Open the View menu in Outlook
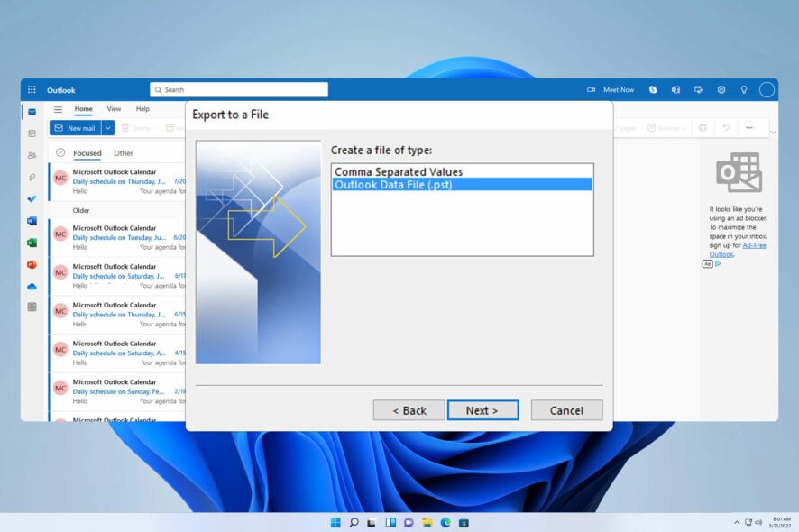The height and width of the screenshot is (532, 799). [x=114, y=108]
